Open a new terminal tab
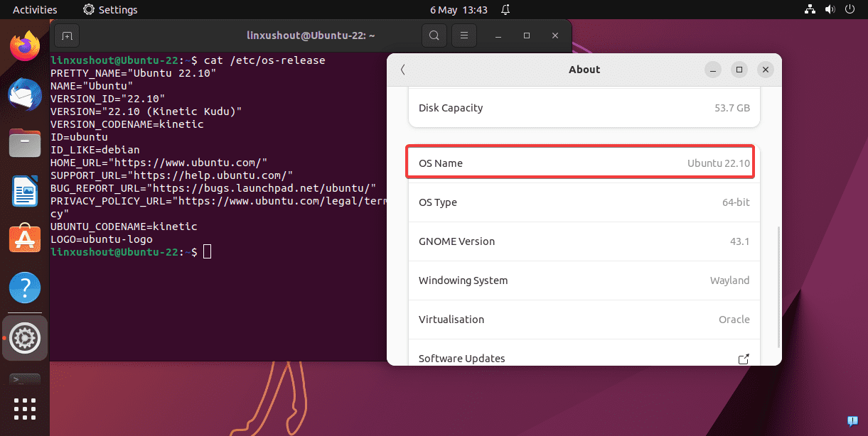Screen dimensions: 868x436 click(67, 35)
